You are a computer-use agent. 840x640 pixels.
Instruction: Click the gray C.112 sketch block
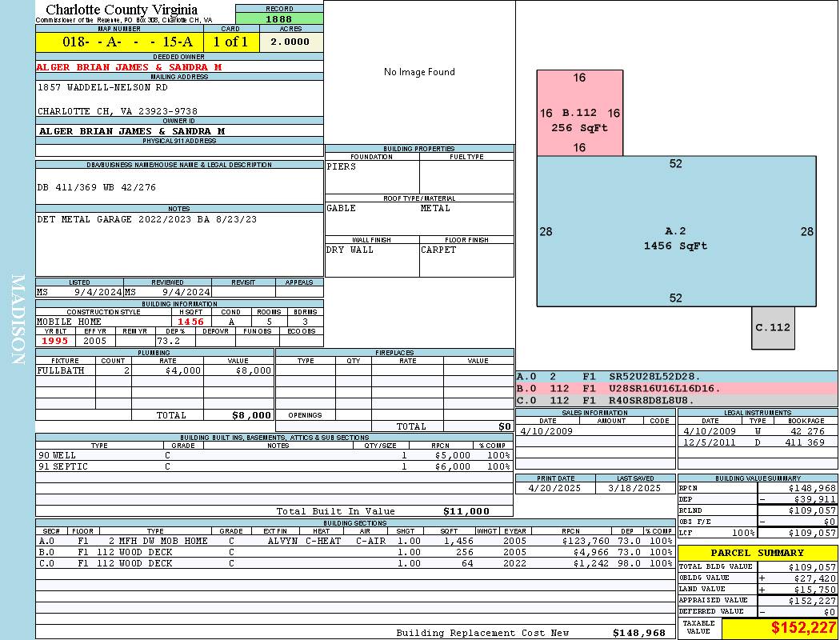[x=773, y=328]
